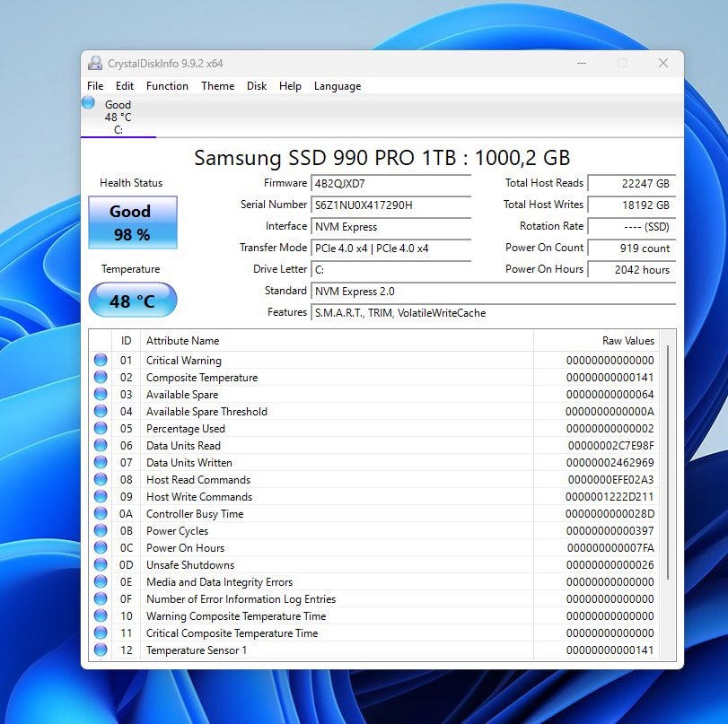Image resolution: width=728 pixels, height=724 pixels.
Task: Click status orb of Available Spare row
Action: coord(101,394)
